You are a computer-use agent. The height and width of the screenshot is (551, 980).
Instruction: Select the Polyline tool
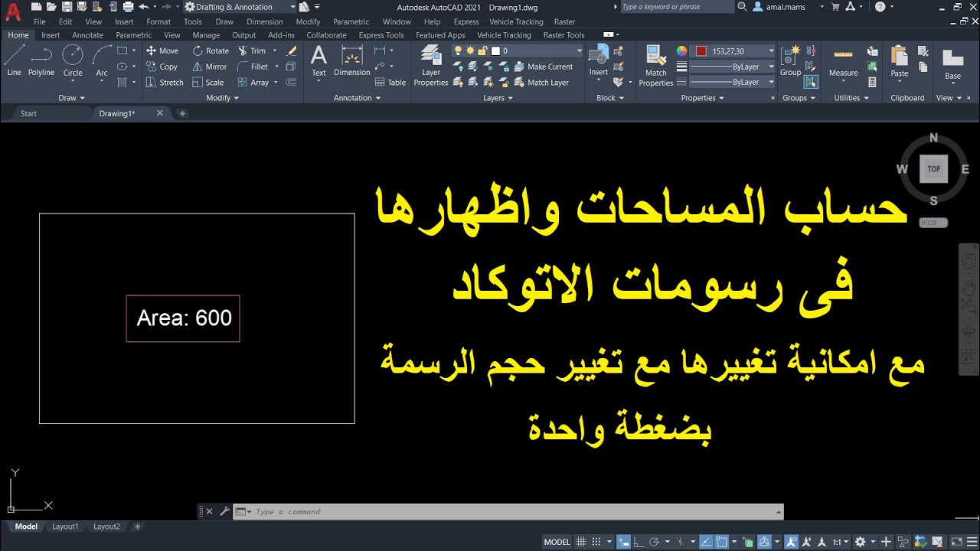(41, 60)
